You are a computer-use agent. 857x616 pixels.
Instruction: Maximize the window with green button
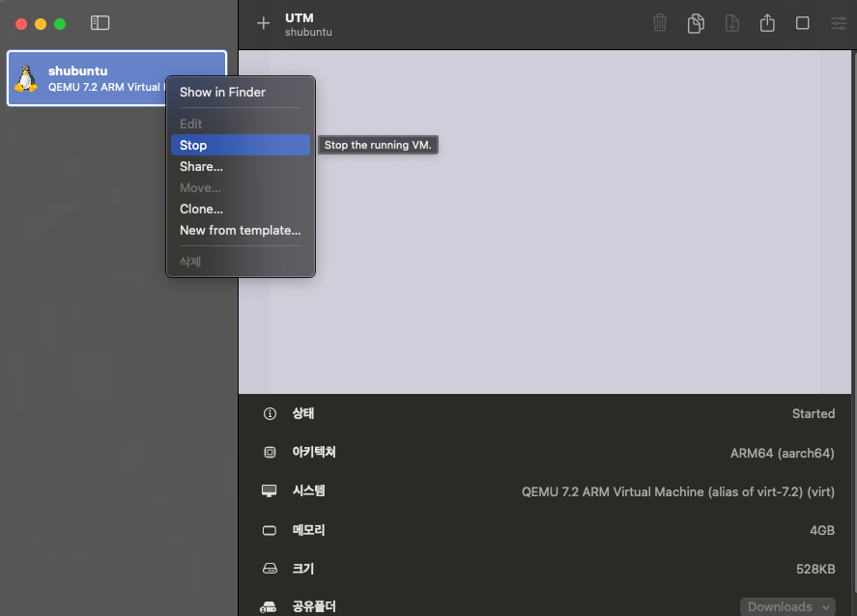[60, 24]
